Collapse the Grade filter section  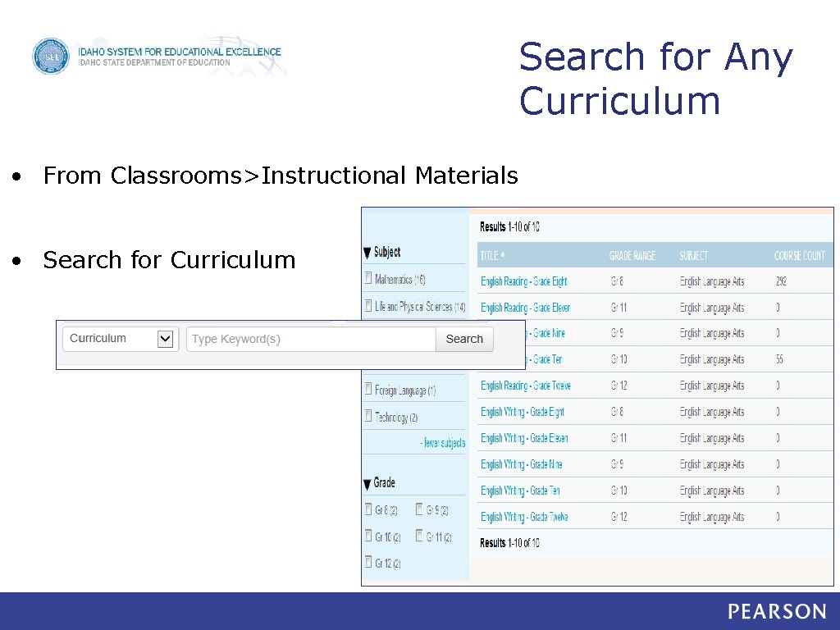click(367, 483)
